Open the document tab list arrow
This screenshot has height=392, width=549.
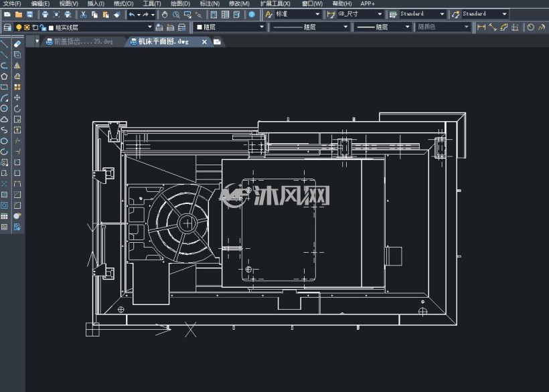coord(37,41)
